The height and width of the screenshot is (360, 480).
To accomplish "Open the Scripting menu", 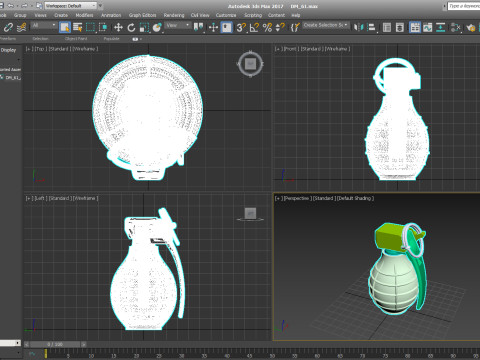I will 253,15.
